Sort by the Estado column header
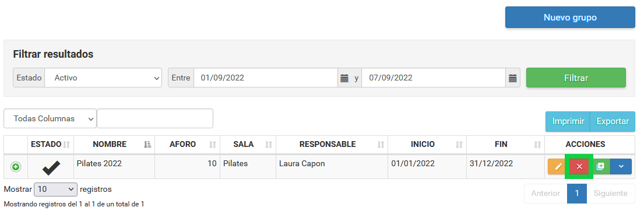 (x=51, y=145)
